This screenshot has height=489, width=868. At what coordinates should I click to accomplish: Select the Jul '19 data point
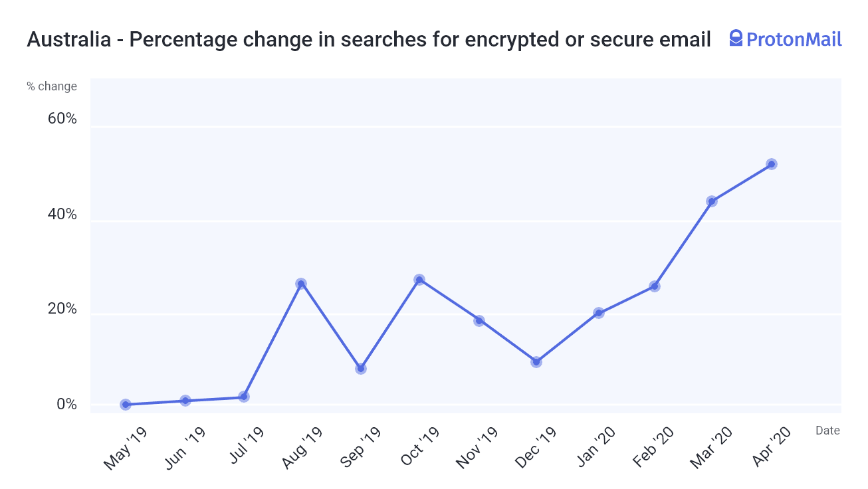(x=244, y=397)
